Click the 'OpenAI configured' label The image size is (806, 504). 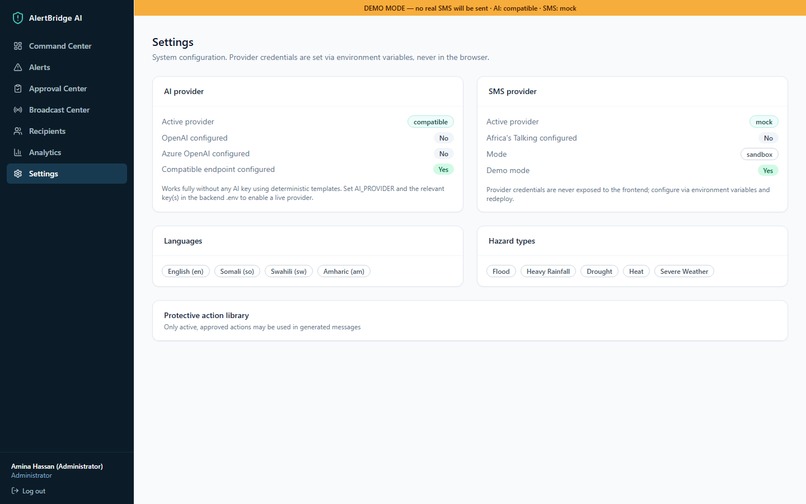194,138
